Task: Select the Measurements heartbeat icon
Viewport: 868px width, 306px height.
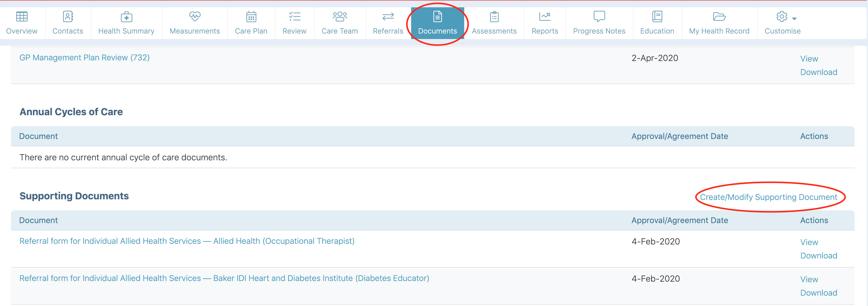Action: point(195,16)
